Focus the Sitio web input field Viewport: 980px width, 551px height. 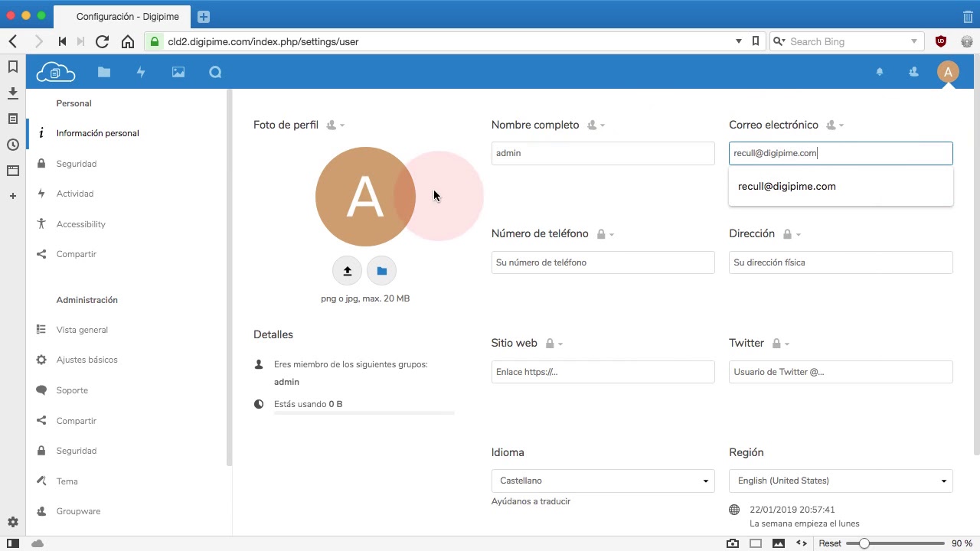[603, 372]
